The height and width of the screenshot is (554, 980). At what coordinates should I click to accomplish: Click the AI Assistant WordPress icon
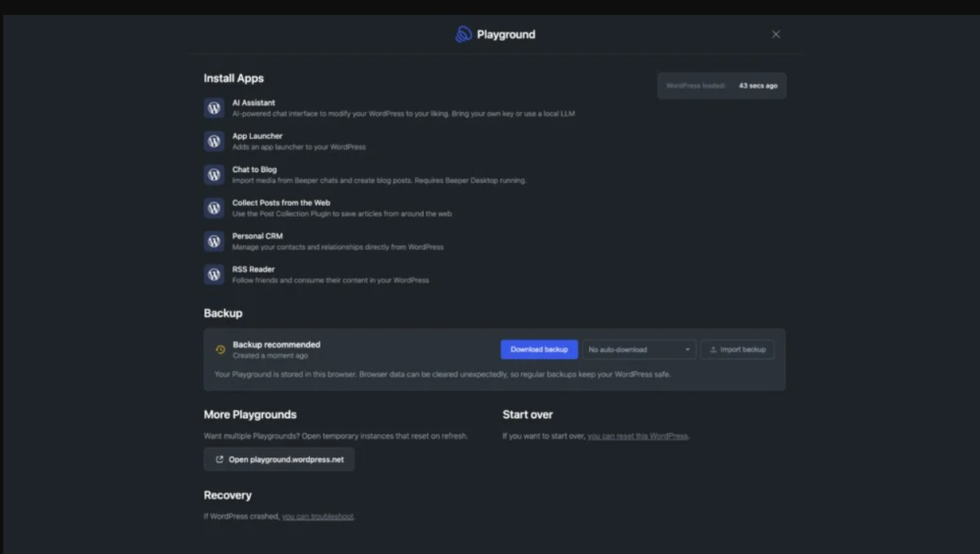click(x=214, y=108)
